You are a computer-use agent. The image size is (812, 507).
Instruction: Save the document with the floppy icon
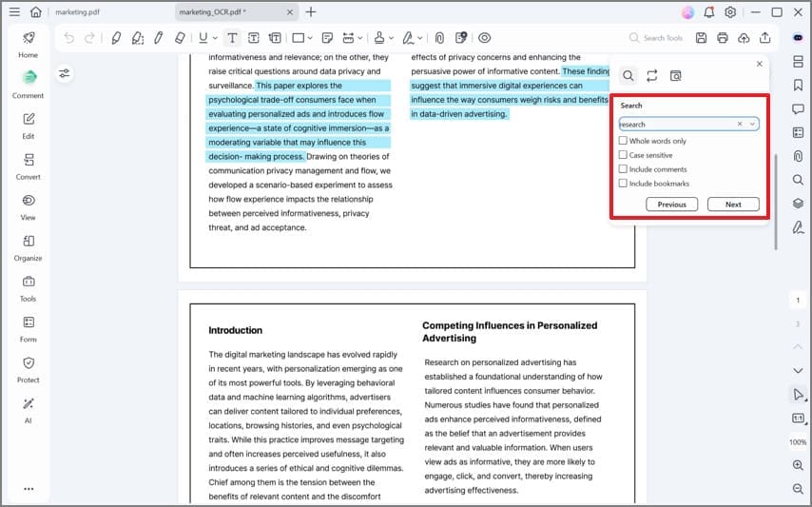[701, 38]
